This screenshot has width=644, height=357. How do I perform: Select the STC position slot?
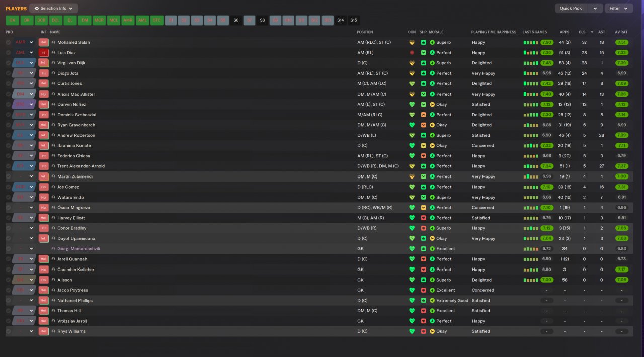tap(157, 20)
